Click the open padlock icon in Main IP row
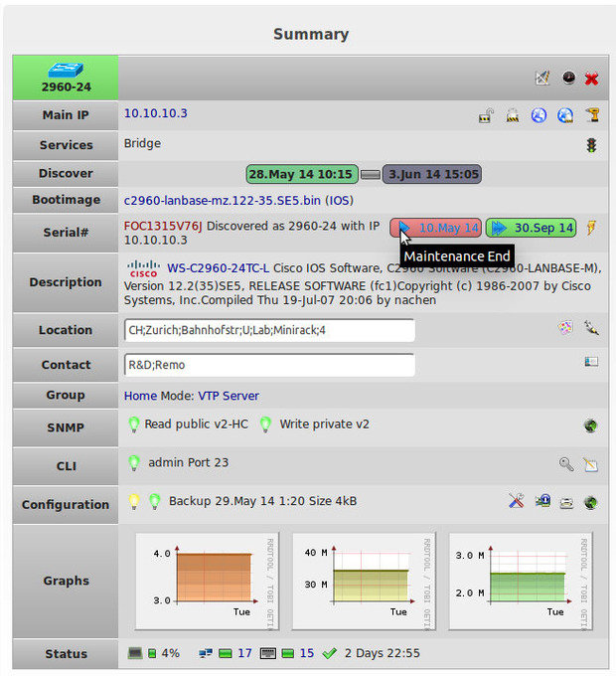 pyautogui.click(x=486, y=115)
